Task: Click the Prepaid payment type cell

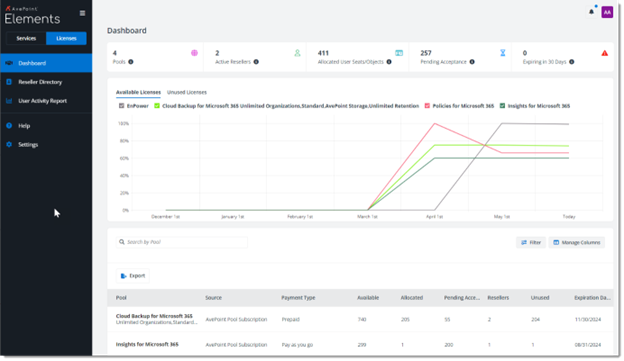Action: [291, 320]
